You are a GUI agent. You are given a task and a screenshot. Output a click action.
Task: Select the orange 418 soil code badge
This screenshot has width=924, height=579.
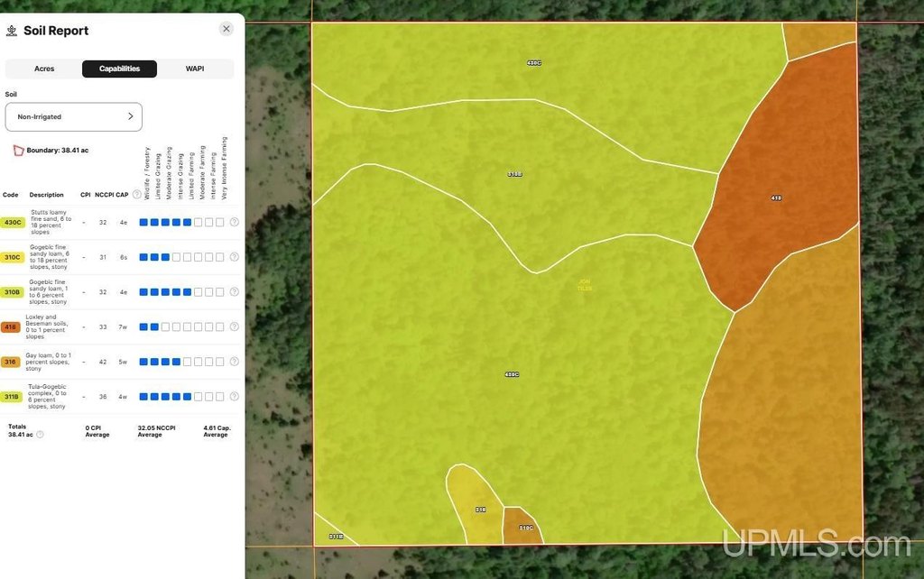click(x=11, y=326)
